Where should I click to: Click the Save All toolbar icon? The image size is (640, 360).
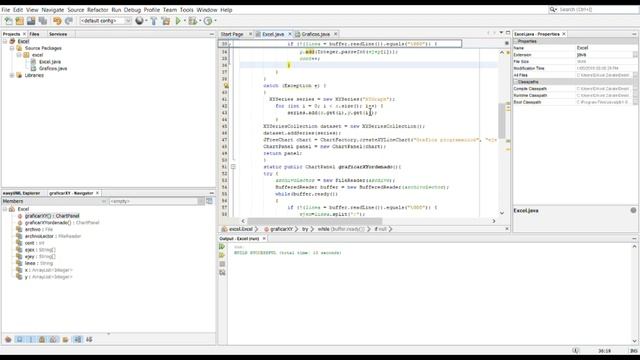[x=42, y=21]
